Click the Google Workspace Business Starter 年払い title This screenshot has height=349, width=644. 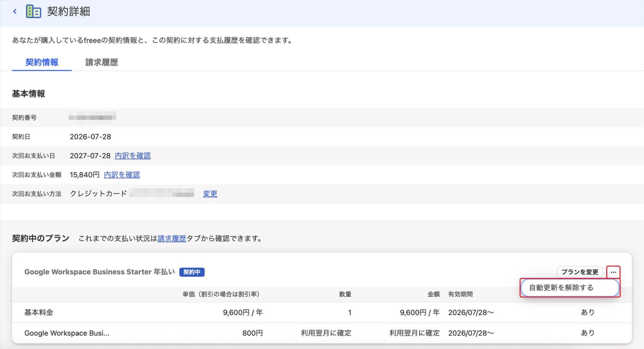(100, 272)
